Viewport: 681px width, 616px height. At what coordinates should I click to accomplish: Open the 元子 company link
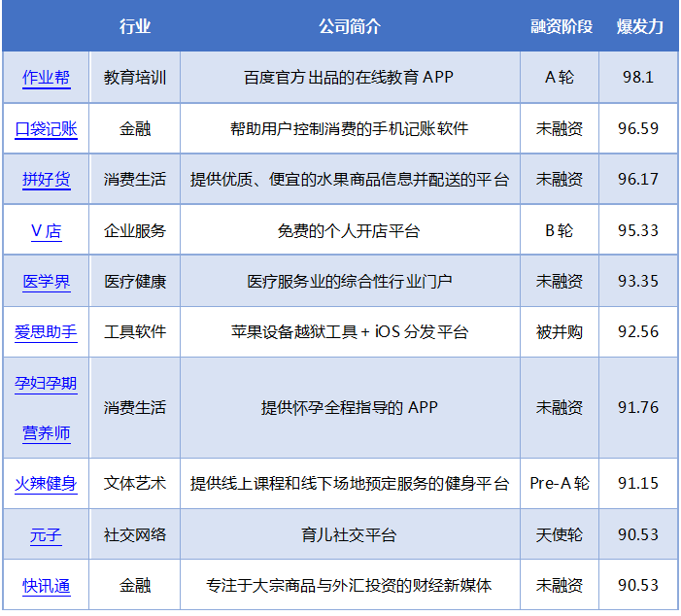coord(46,534)
